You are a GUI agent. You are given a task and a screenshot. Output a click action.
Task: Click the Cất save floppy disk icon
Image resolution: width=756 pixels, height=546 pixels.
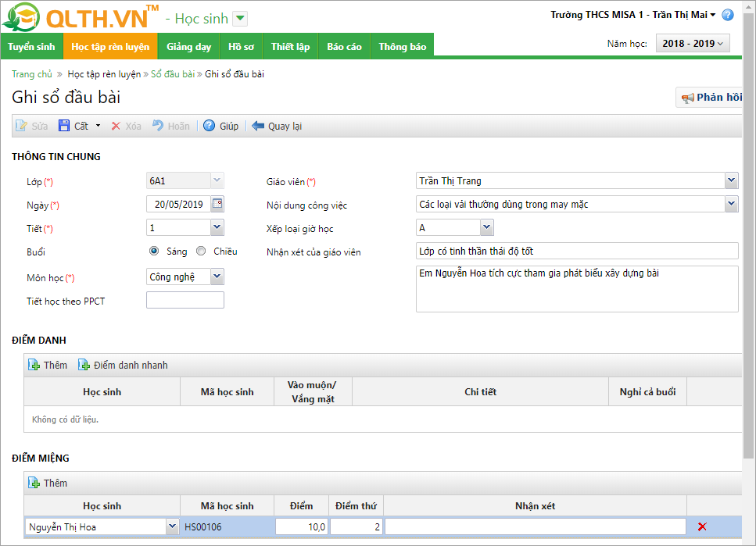pyautogui.click(x=63, y=126)
